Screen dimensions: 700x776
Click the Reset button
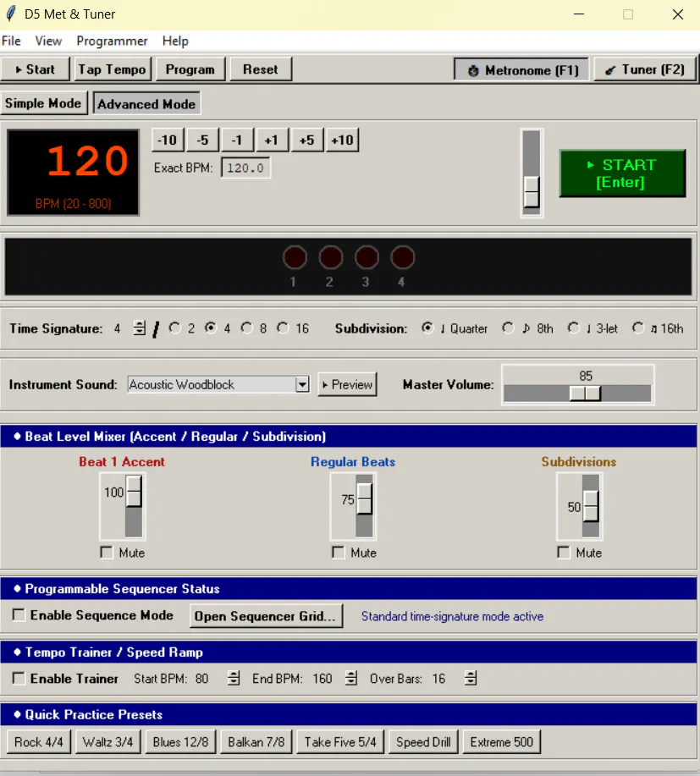pos(261,69)
